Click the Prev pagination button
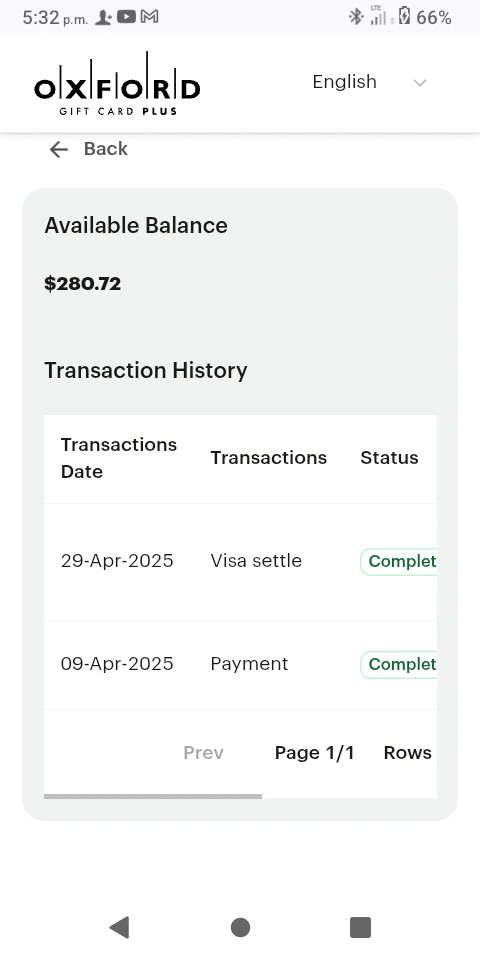The height and width of the screenshot is (960, 480). point(203,752)
